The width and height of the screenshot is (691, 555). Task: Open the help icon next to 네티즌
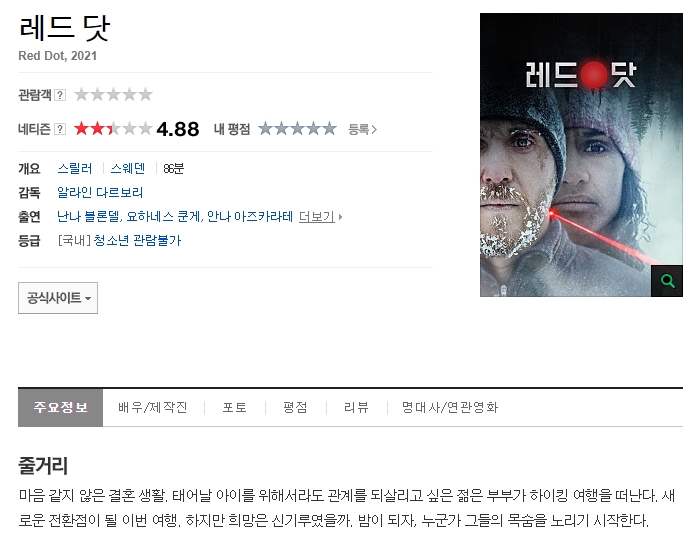60,129
